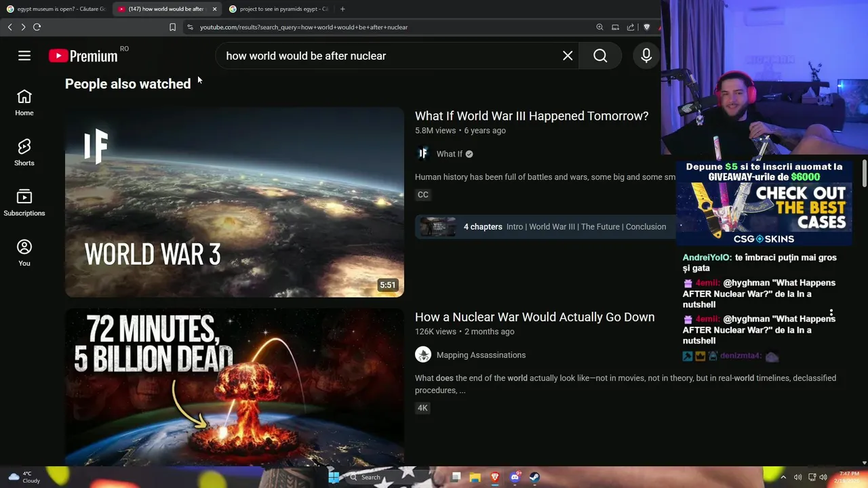Open Task View on taskbar
The width and height of the screenshot is (868, 488).
coord(456,477)
